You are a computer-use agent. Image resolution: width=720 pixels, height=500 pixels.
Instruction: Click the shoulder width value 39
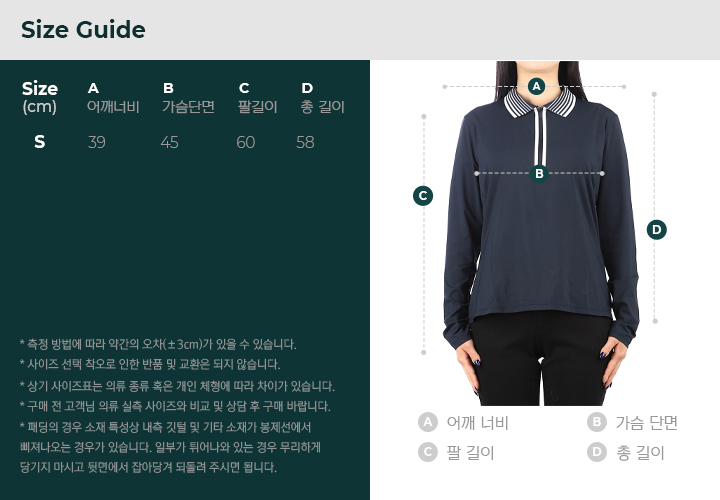[96, 142]
